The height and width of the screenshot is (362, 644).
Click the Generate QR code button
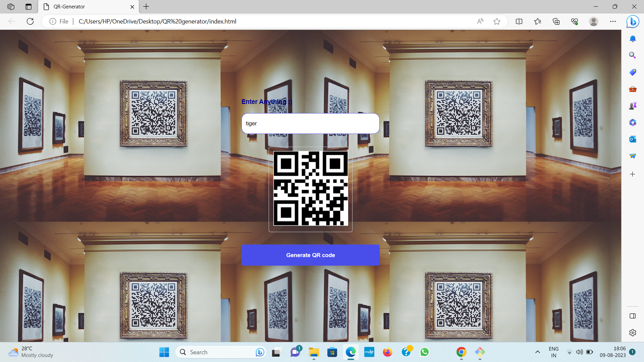[310, 255]
